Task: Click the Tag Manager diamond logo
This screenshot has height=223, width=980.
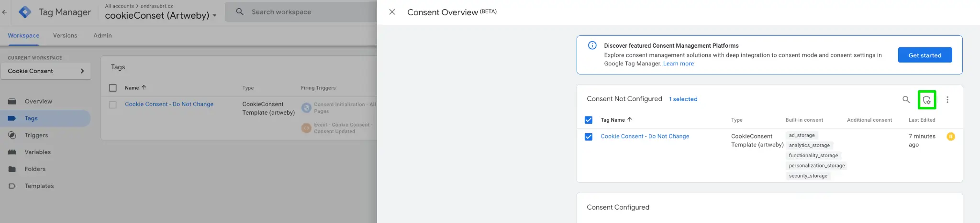Action: [25, 12]
